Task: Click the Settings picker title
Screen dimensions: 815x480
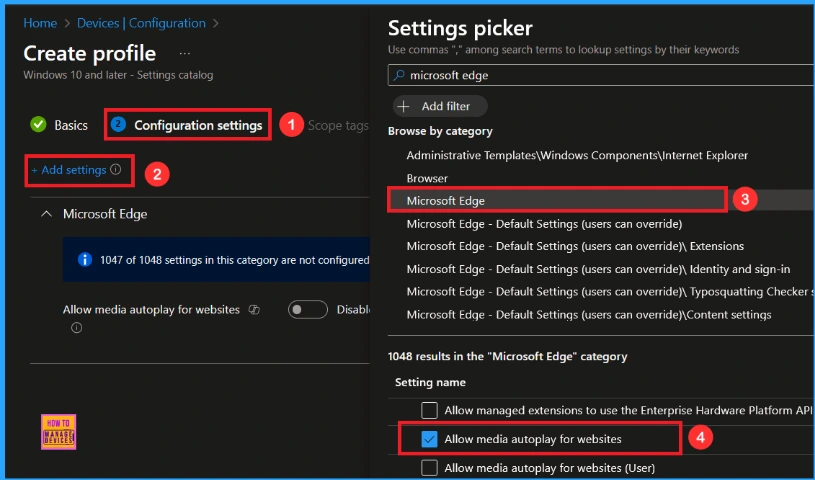Action: pyautogui.click(x=460, y=28)
